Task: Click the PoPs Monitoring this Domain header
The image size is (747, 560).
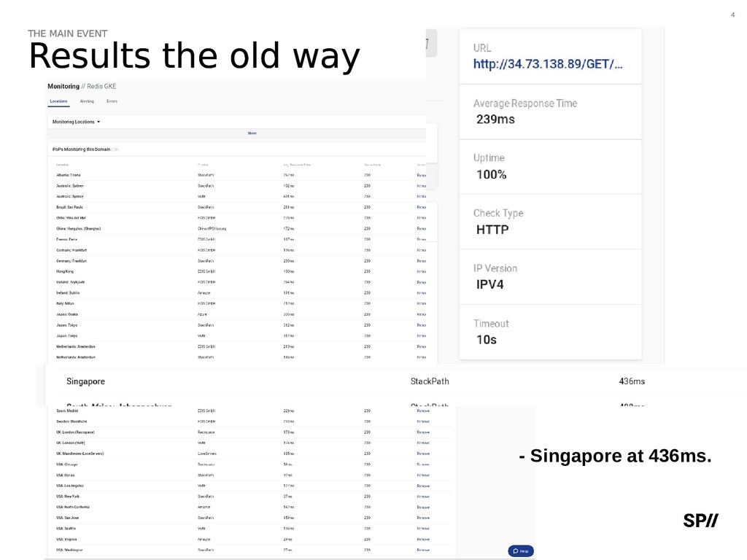Action: pyautogui.click(x=82, y=149)
